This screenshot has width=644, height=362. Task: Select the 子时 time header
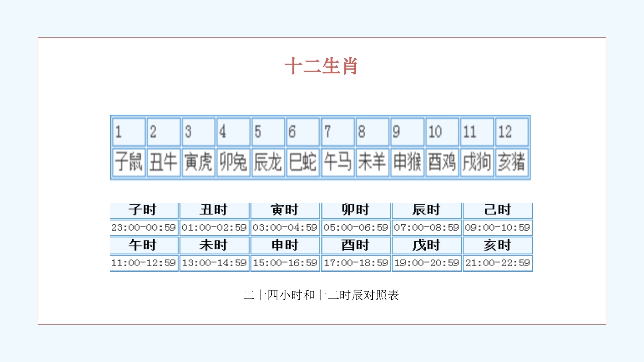pyautogui.click(x=144, y=210)
